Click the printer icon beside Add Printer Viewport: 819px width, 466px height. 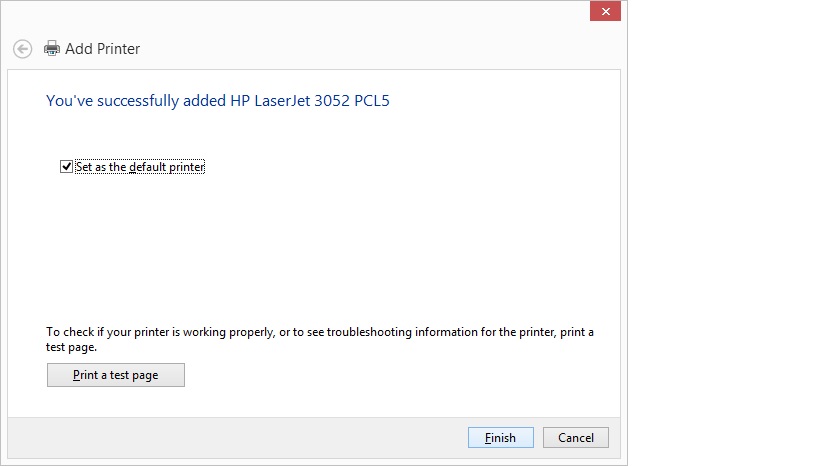point(52,49)
